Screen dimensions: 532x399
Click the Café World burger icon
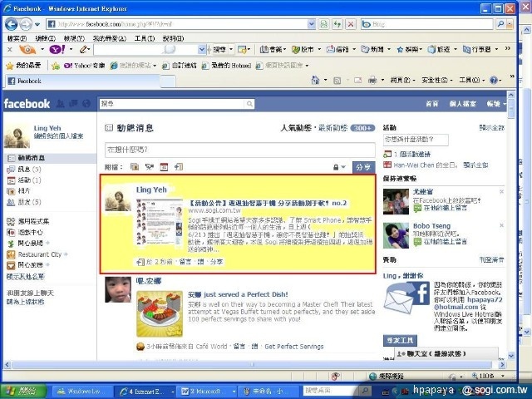[140, 347]
